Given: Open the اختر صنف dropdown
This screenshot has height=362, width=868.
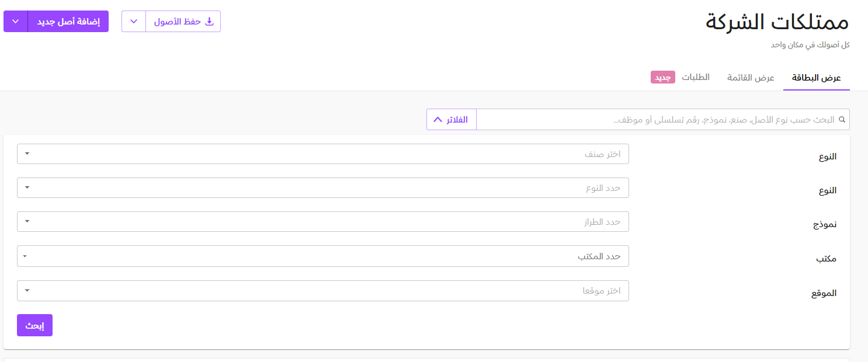Looking at the screenshot, I should tap(323, 154).
